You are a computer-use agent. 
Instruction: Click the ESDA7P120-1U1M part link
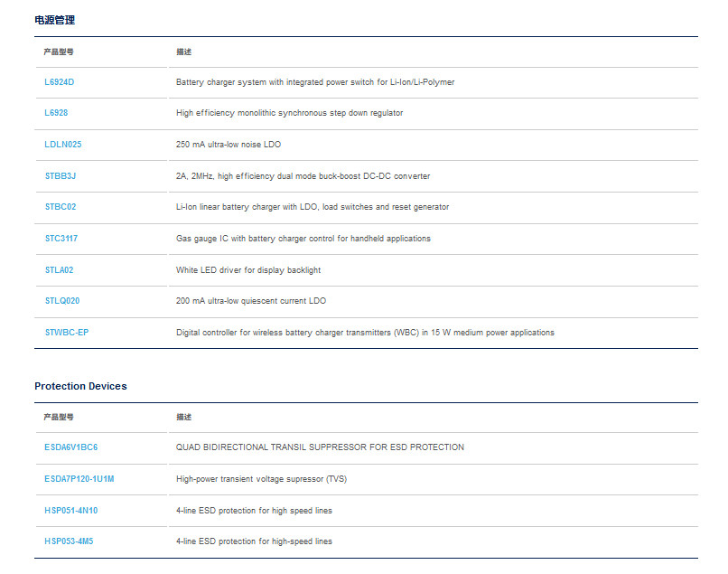[79, 479]
